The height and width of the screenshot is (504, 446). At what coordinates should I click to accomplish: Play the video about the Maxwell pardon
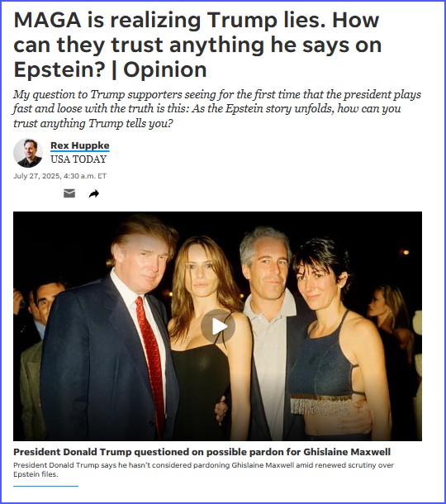pos(218,326)
